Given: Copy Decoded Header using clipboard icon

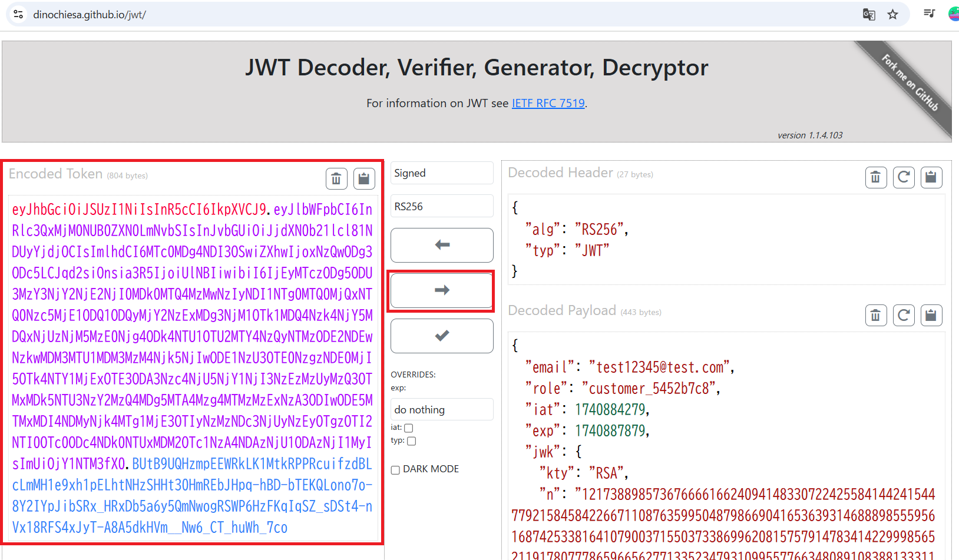Looking at the screenshot, I should point(931,177).
